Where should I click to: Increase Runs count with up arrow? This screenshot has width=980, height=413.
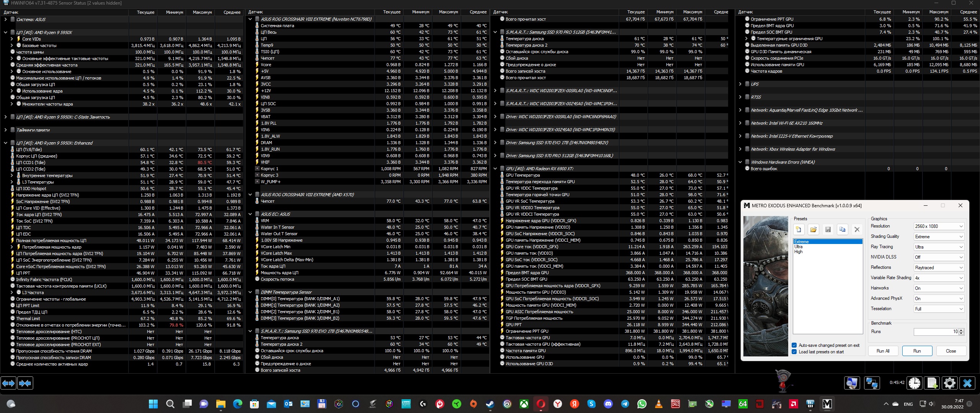[962, 330]
